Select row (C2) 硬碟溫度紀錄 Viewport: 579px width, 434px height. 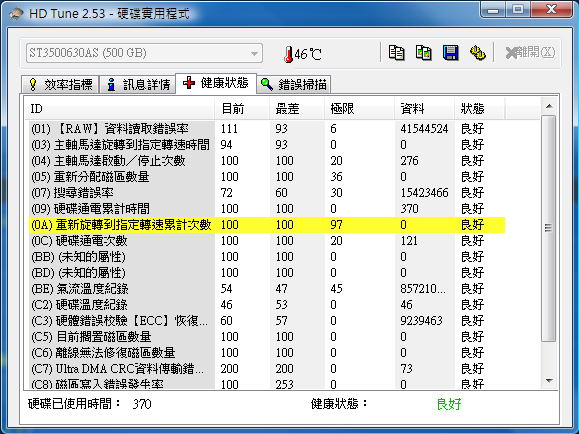[x=267, y=305]
